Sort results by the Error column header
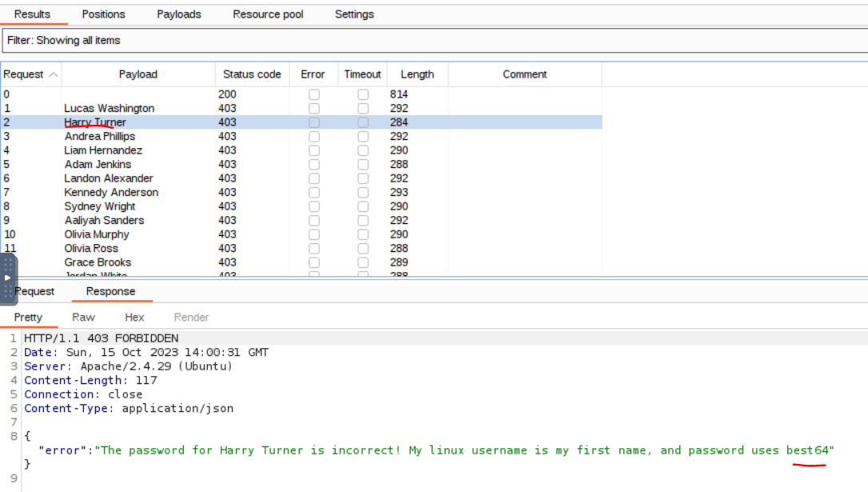The height and width of the screenshot is (492, 868). click(313, 74)
